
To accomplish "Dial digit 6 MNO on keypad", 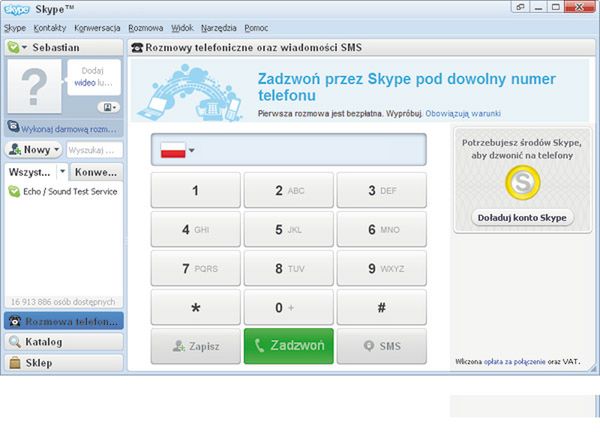I will pos(382,229).
